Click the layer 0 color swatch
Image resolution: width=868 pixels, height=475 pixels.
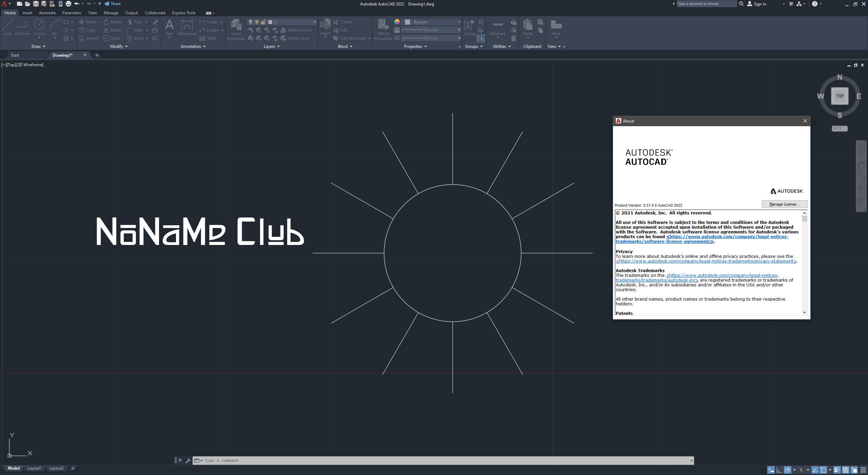270,22
